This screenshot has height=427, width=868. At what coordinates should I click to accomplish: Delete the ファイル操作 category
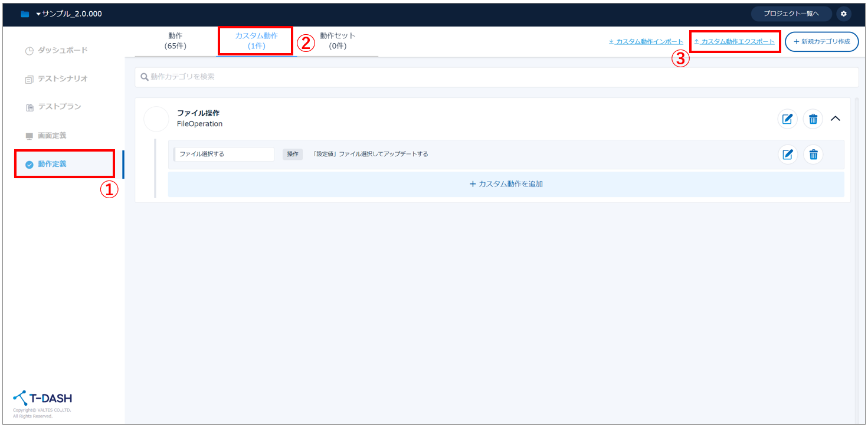point(813,119)
